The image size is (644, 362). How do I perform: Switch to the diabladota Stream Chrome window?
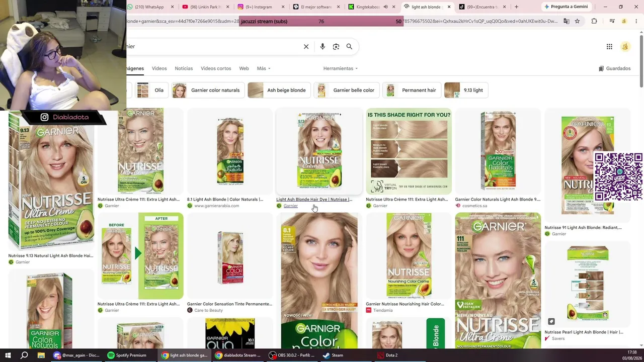[238, 355]
